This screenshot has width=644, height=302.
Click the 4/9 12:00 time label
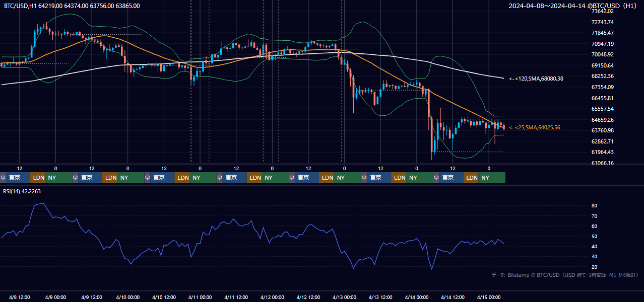pyautogui.click(x=92, y=297)
